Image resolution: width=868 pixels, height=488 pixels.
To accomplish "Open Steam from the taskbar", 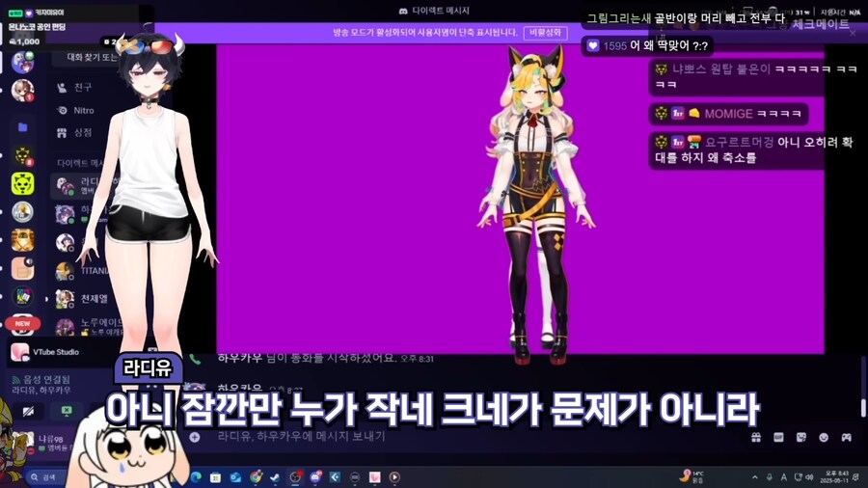I will (275, 477).
